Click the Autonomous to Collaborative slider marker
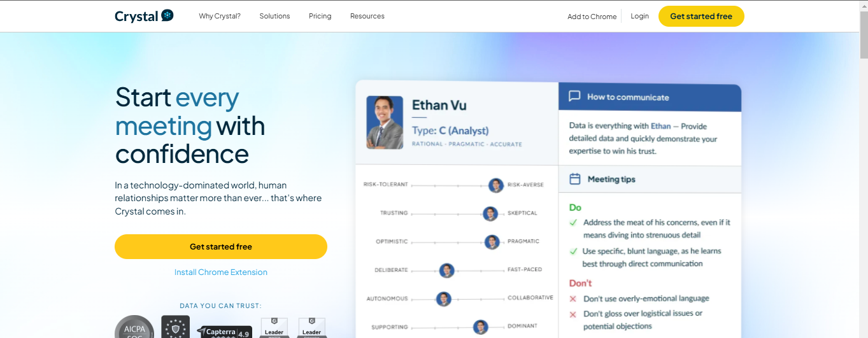The height and width of the screenshot is (338, 868). [444, 299]
